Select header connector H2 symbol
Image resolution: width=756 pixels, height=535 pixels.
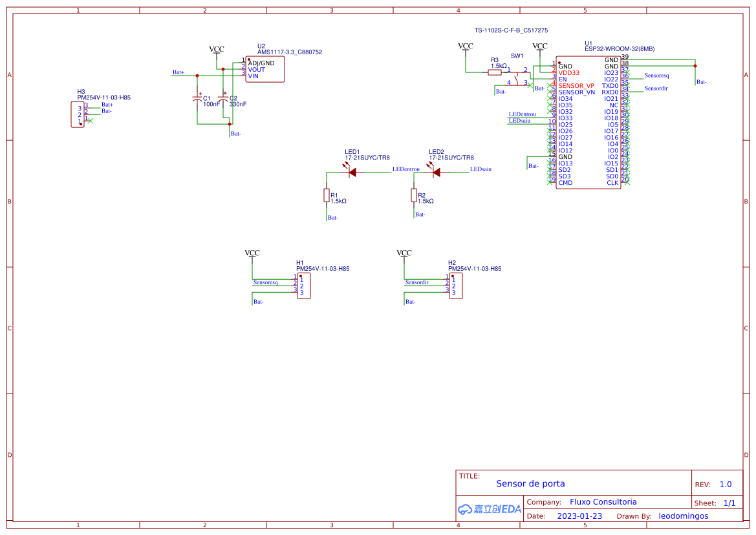pos(456,286)
